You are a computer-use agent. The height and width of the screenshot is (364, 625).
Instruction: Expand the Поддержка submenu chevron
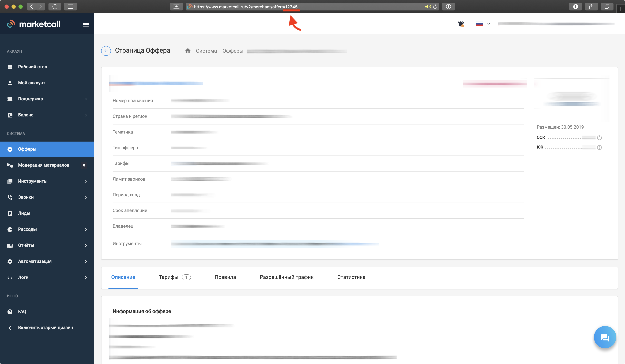pos(86,99)
